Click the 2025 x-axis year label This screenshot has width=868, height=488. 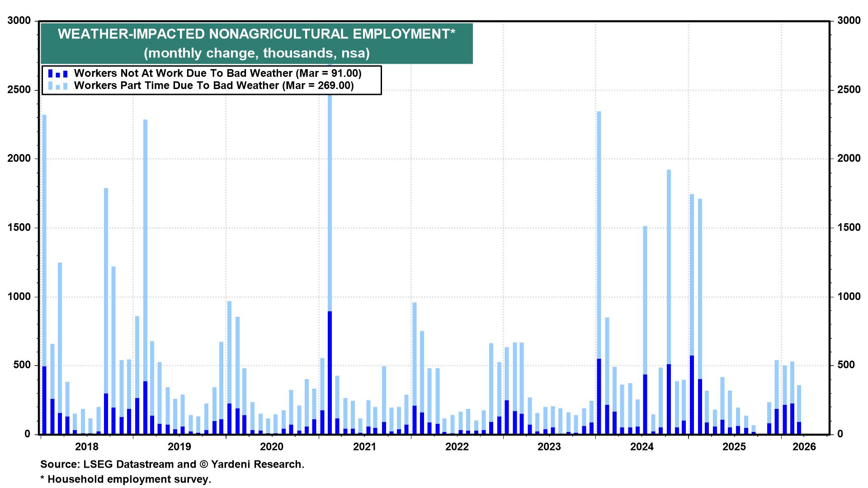click(734, 447)
